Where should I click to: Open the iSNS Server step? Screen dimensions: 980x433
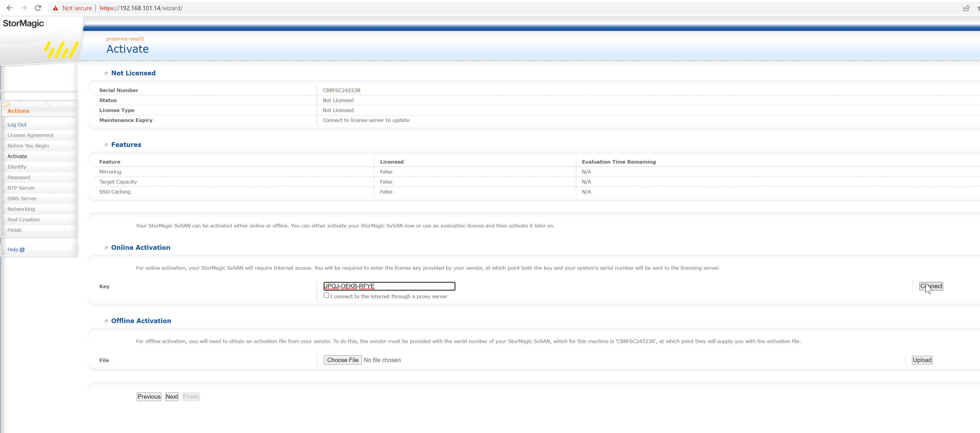pyautogui.click(x=22, y=198)
